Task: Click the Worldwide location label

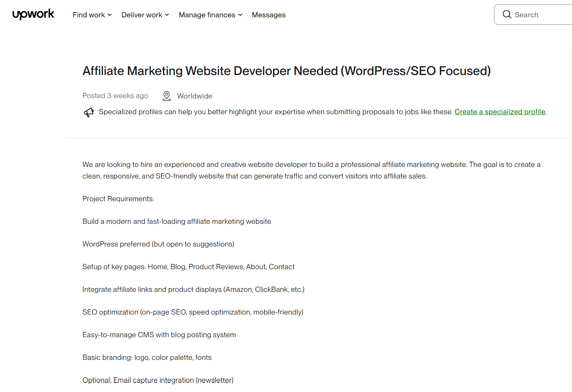Action: tap(194, 96)
